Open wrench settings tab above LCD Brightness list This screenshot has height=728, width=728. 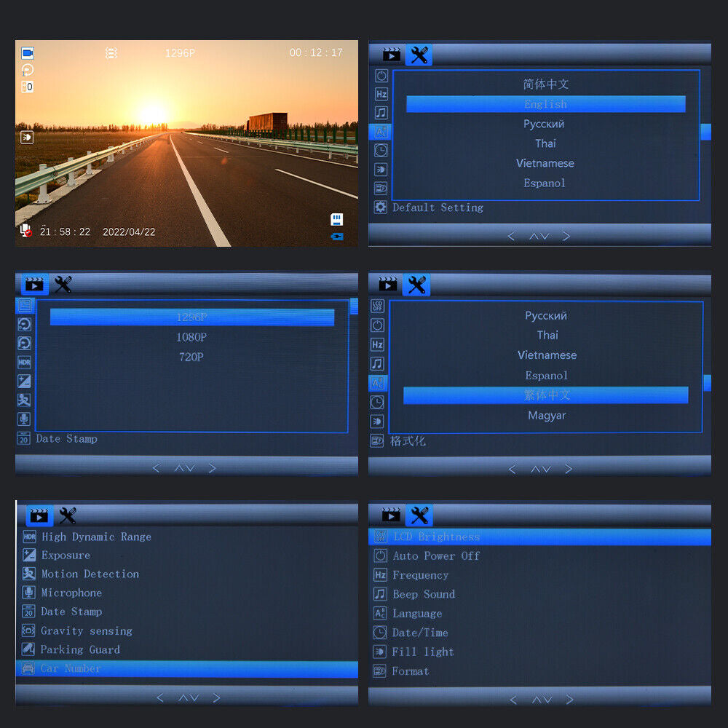click(x=419, y=515)
